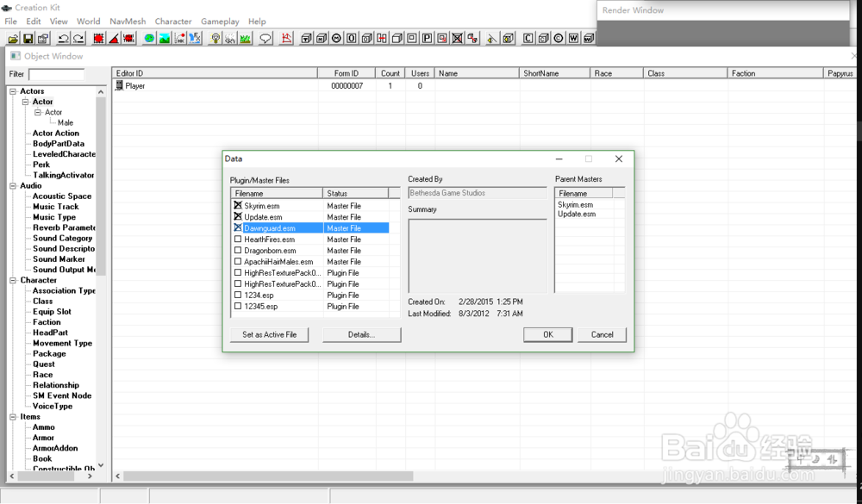Click the crossed-out box X toolbar icon
The image size is (862, 504).
click(x=457, y=39)
